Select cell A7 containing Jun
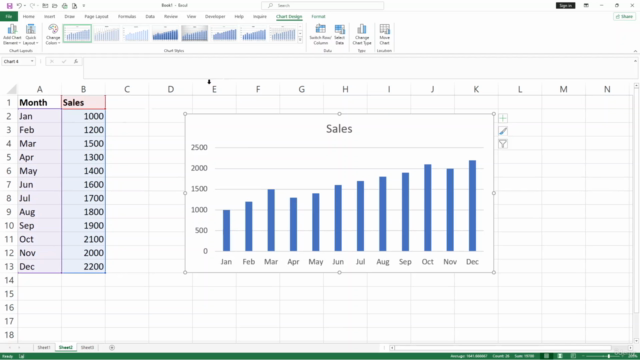 (x=40, y=184)
